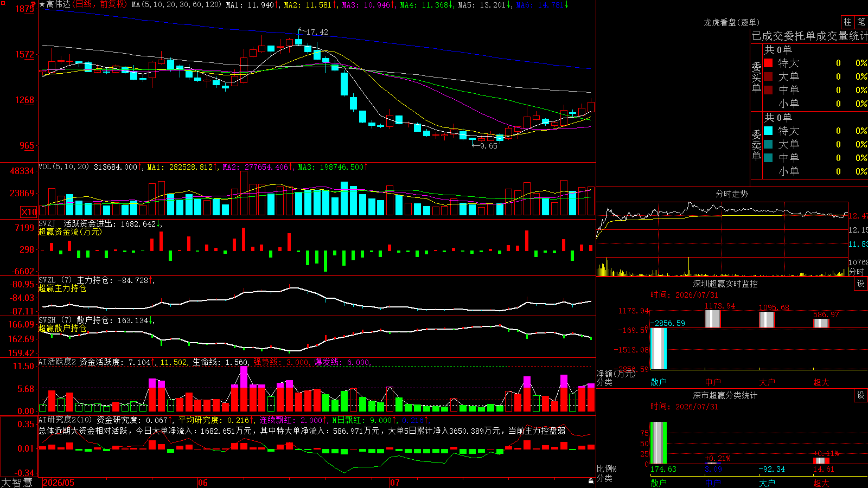Viewport: 868px width, 488px height.
Task: Click the 散户持仓: 163.134 value
Action: [x=112, y=320]
